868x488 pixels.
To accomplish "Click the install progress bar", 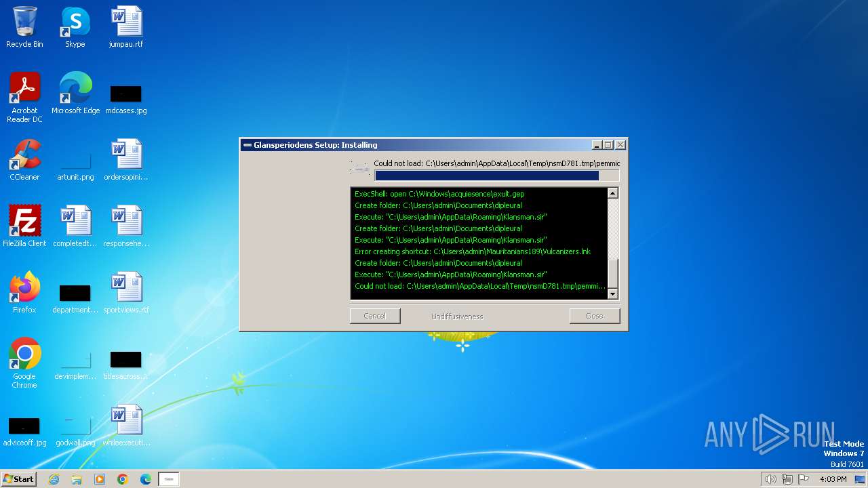I will 496,176.
